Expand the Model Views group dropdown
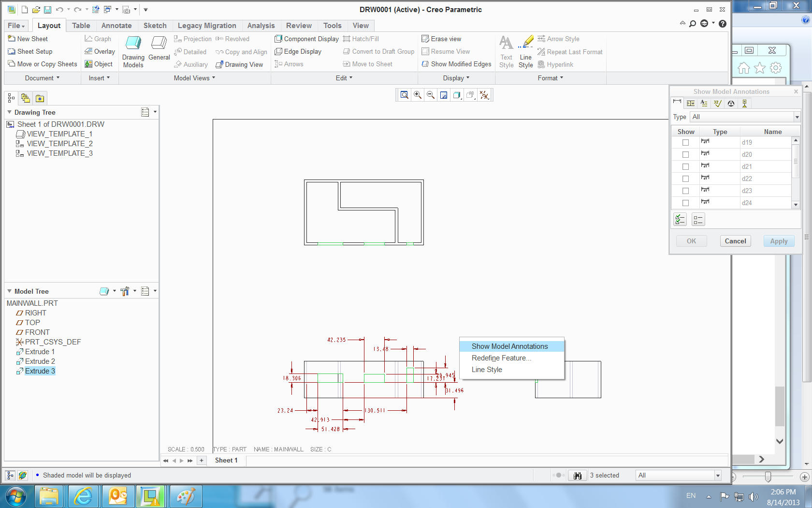The height and width of the screenshot is (508, 812). tap(194, 78)
